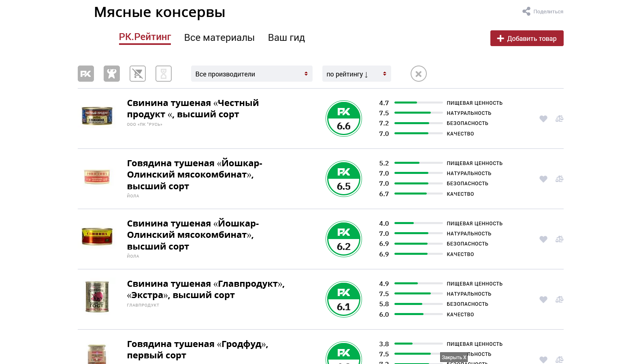Open Говядина тушеная Гродфуд title link
The height and width of the screenshot is (364, 641).
pyautogui.click(x=198, y=350)
